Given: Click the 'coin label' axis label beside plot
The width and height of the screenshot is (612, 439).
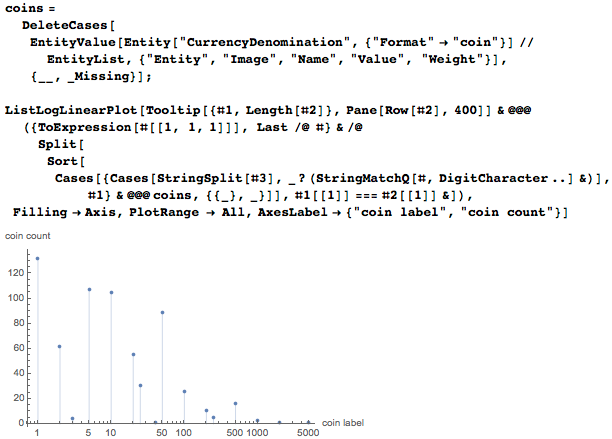Looking at the screenshot, I should tap(343, 423).
